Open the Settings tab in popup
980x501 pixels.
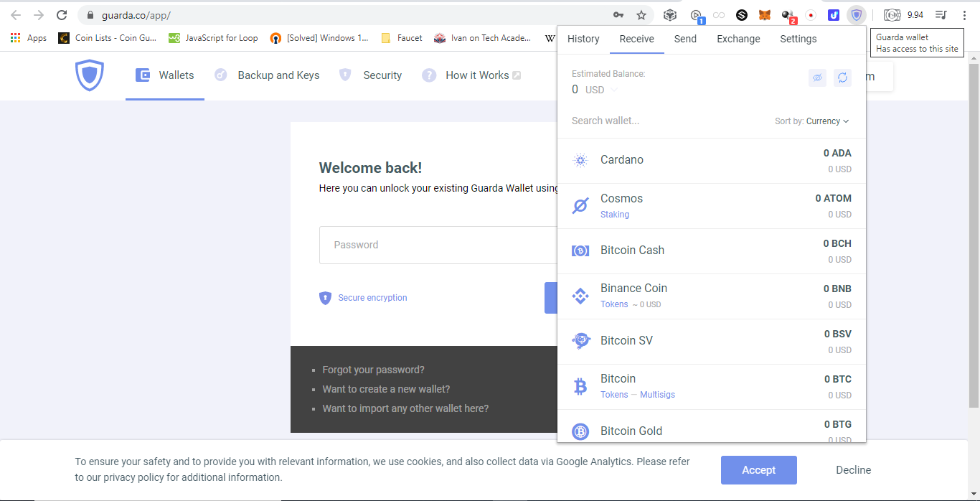[798, 39]
